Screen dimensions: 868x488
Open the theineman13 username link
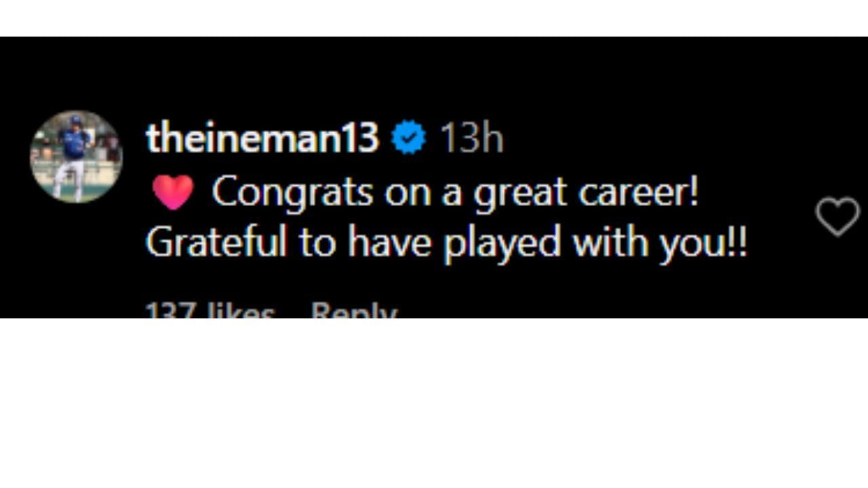262,138
